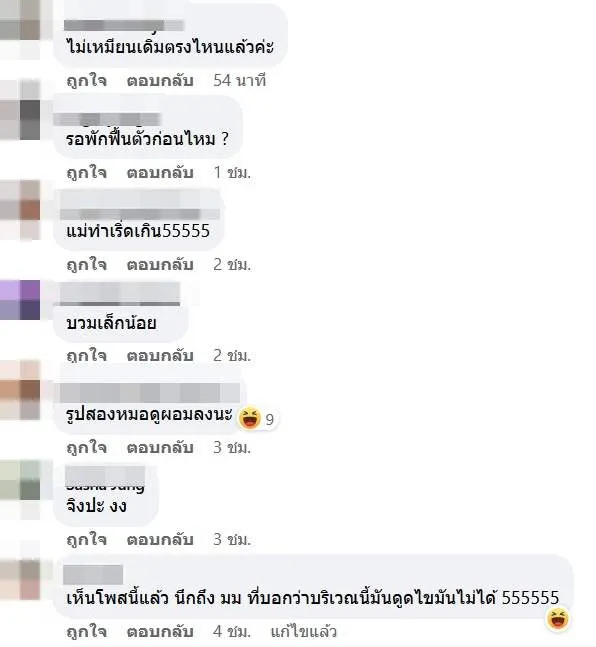Open the laughing reaction with count 9
The height and width of the screenshot is (647, 596).
[258, 418]
